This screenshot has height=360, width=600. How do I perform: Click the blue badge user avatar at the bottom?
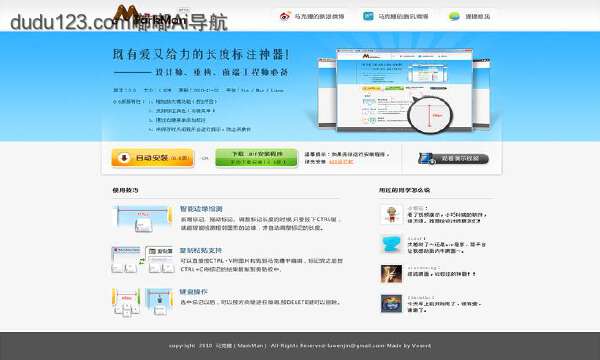tap(391, 304)
